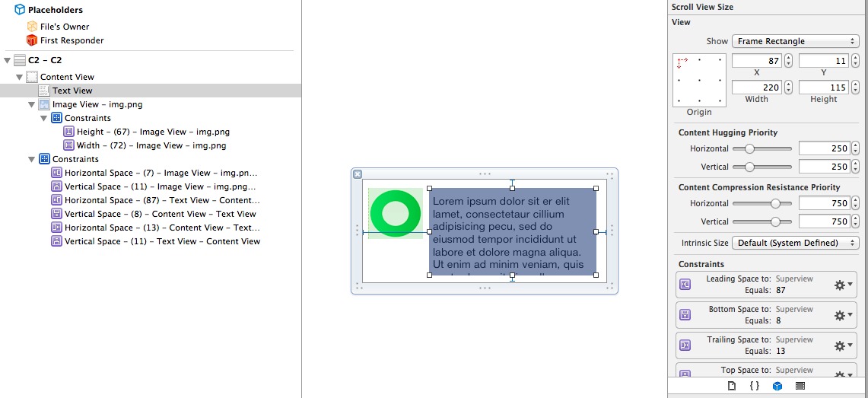Click the stepper next to Width field
Screen dimensions: 868x398
tap(788, 87)
